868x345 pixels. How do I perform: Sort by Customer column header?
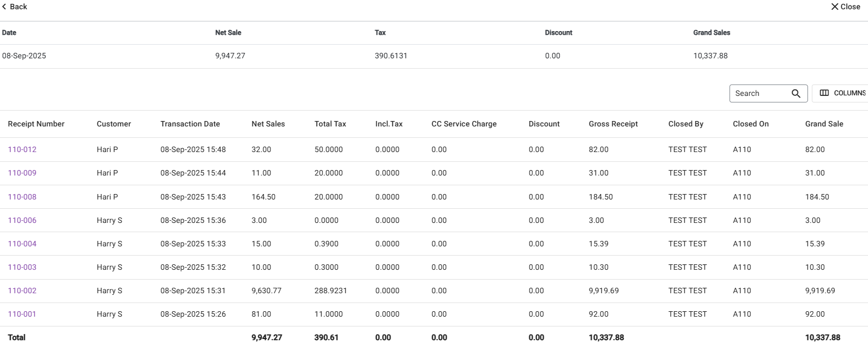tap(113, 124)
